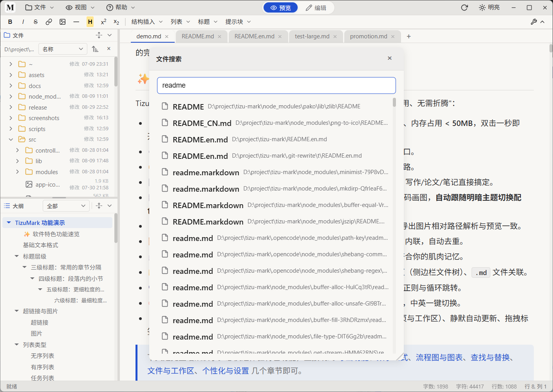
Task: Select TizuMark outline root heading
Action: [x=58, y=223]
